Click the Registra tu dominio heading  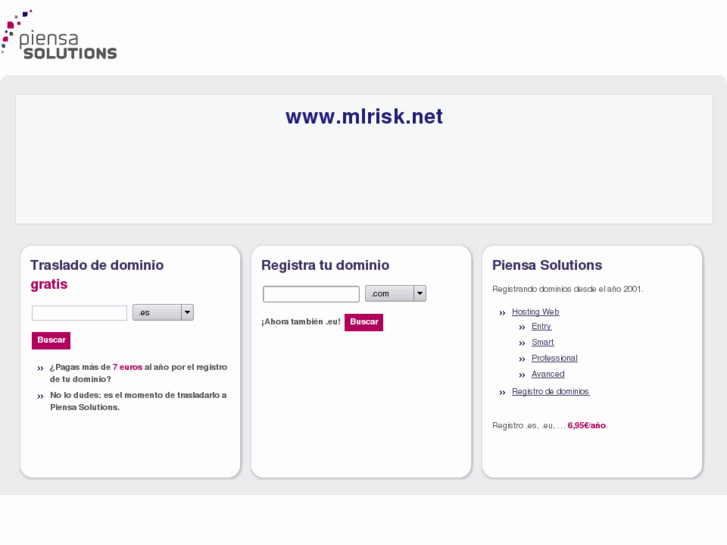tap(325, 265)
